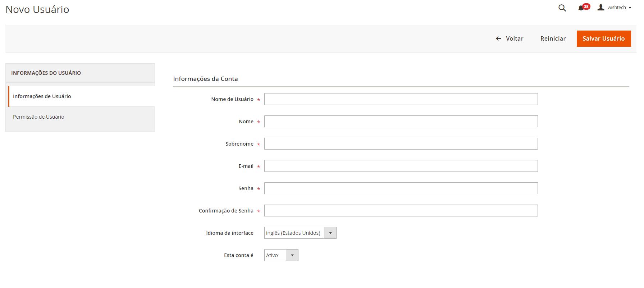The image size is (644, 288).
Task: Click the Esta conta é label
Action: [x=239, y=255]
